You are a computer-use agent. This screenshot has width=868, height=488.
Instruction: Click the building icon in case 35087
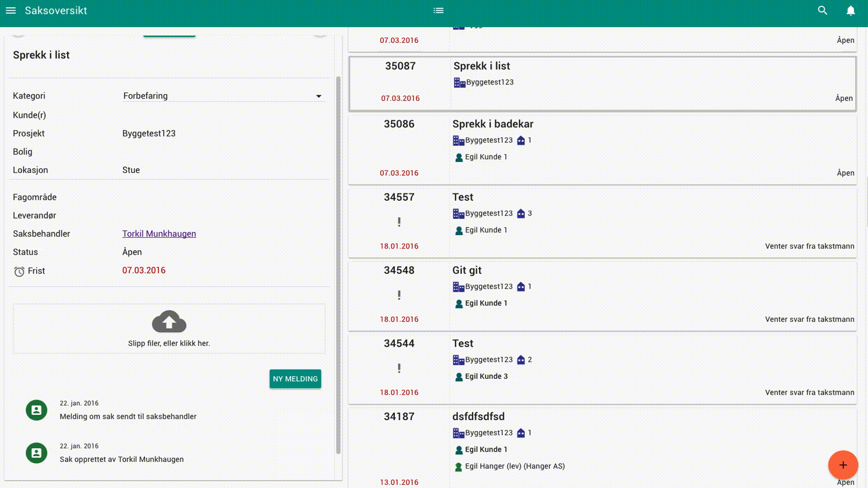click(x=459, y=83)
